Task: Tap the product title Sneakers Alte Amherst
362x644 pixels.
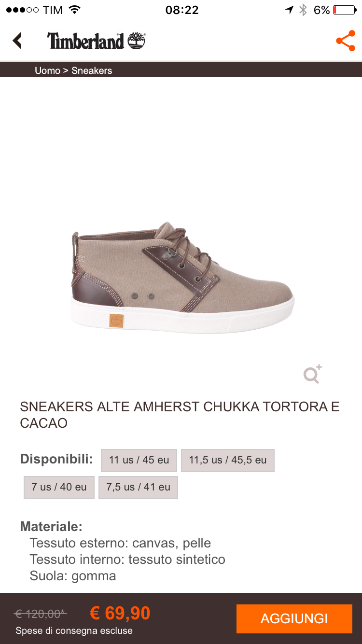Action: [180, 415]
